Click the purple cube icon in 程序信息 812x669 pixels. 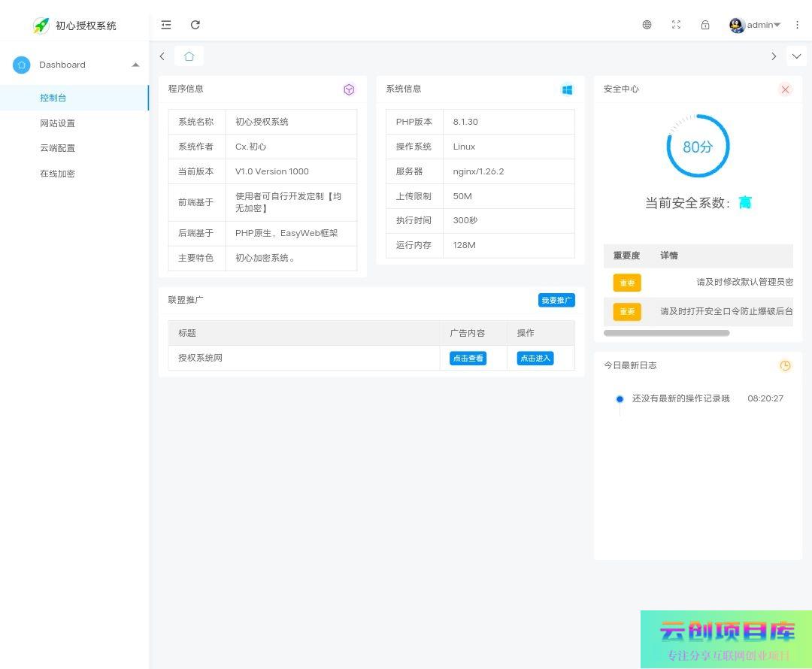click(x=349, y=89)
